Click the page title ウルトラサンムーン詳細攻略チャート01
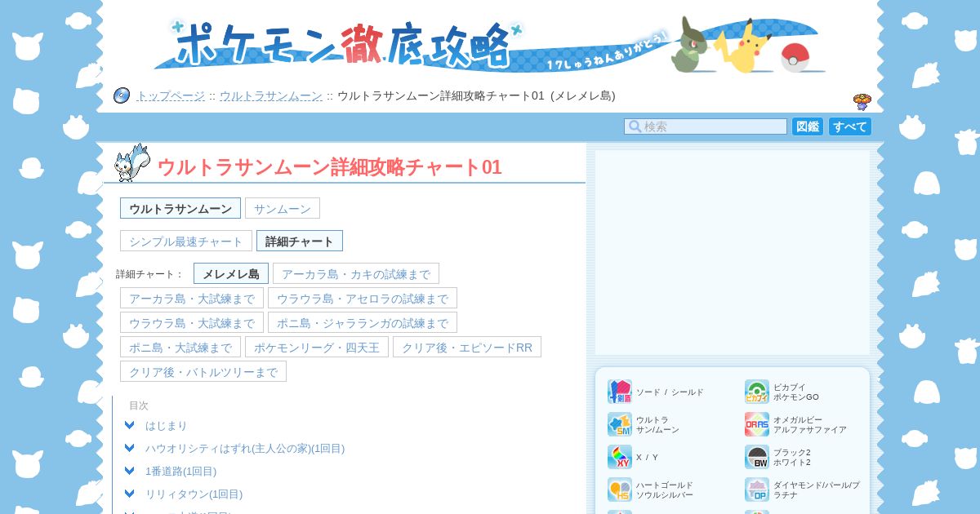980x514 pixels. pos(329,167)
